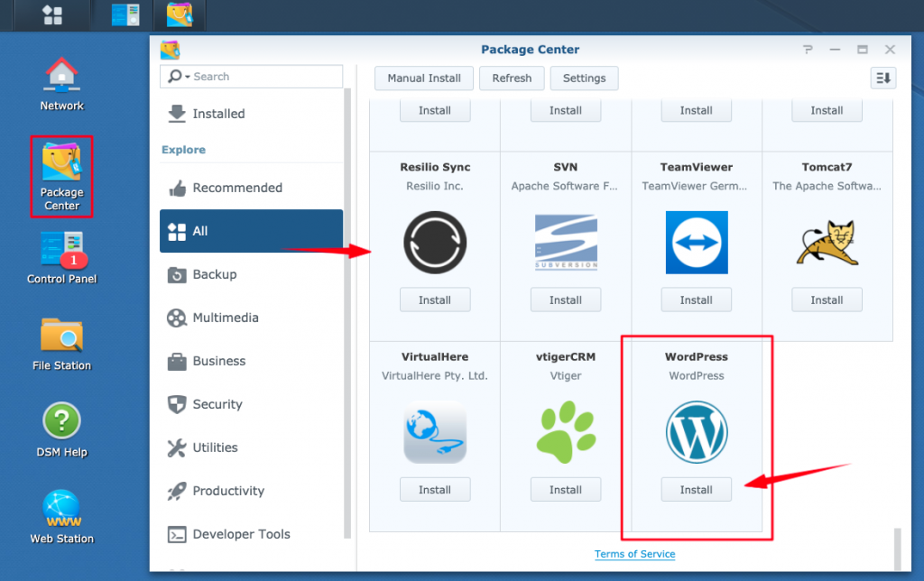Install the WordPress package
Image resolution: width=924 pixels, height=581 pixels.
coord(697,490)
